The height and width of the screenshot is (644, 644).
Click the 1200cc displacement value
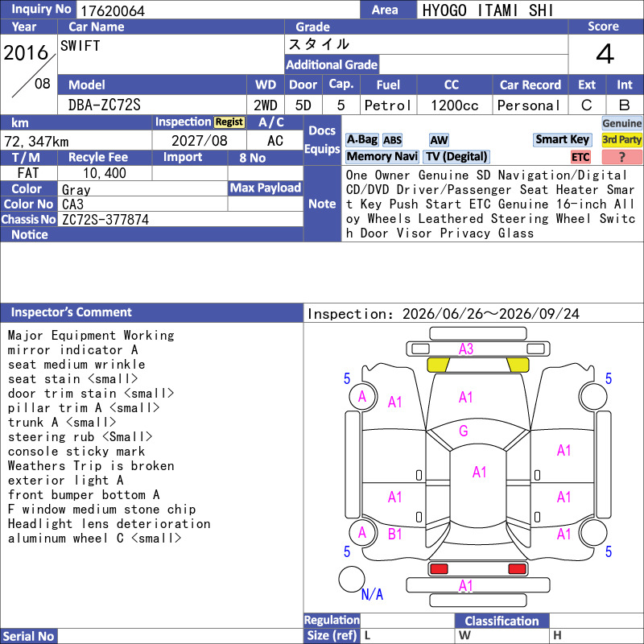pos(455,105)
